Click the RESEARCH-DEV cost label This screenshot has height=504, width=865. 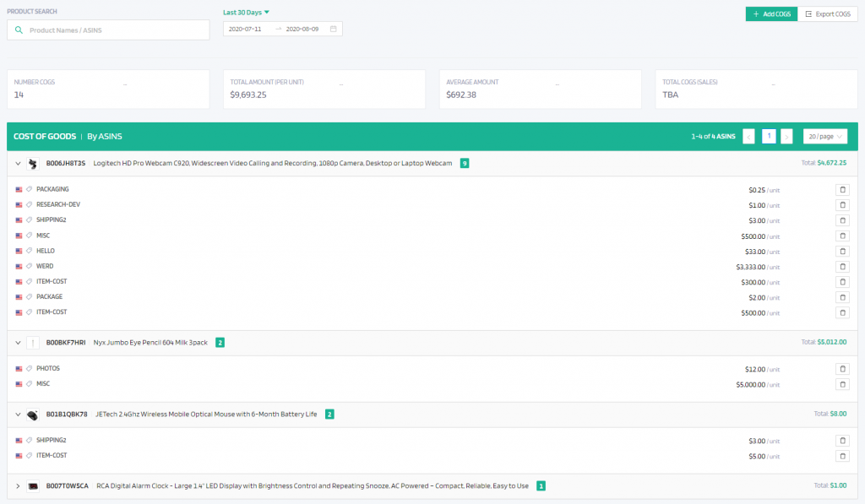click(x=58, y=204)
